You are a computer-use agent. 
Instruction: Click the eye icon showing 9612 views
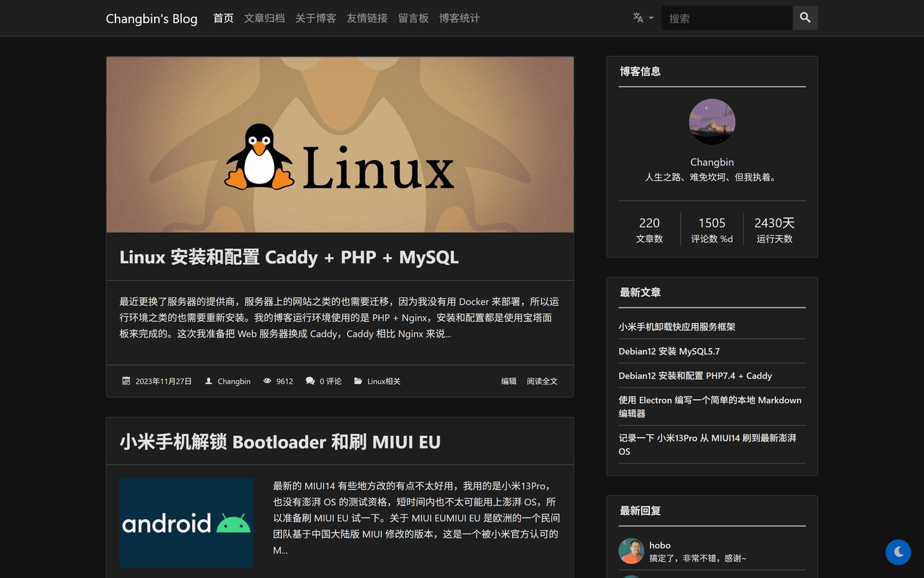(267, 380)
